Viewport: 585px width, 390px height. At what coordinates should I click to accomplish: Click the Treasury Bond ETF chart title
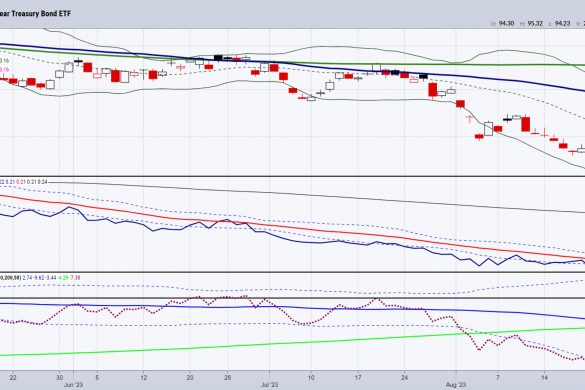click(x=35, y=14)
